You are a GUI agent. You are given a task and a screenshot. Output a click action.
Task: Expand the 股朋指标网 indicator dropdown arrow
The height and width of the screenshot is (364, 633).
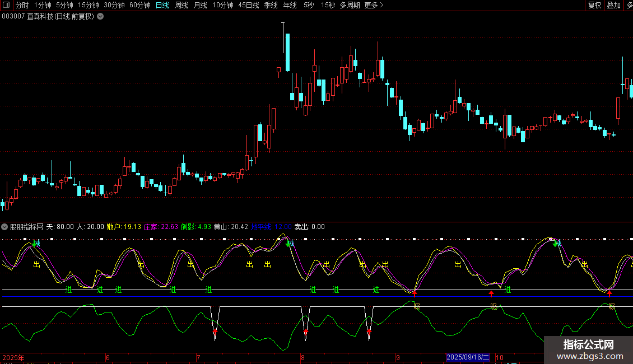(5, 227)
